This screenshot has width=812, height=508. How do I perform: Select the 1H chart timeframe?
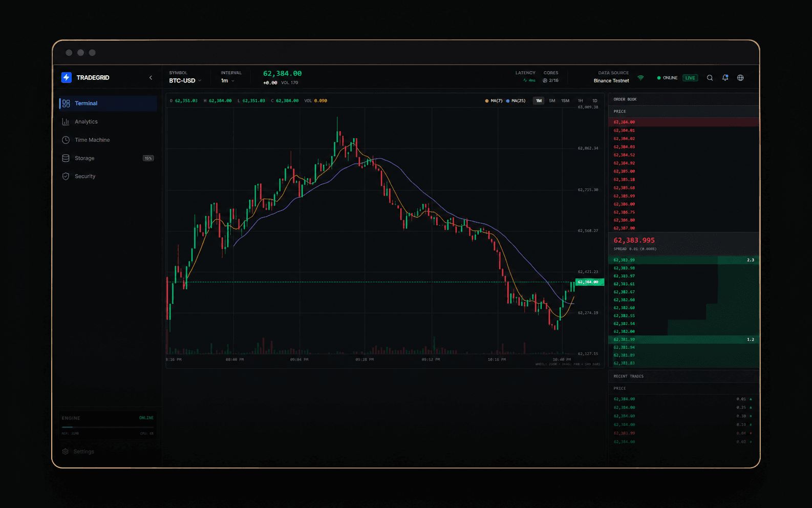click(581, 101)
